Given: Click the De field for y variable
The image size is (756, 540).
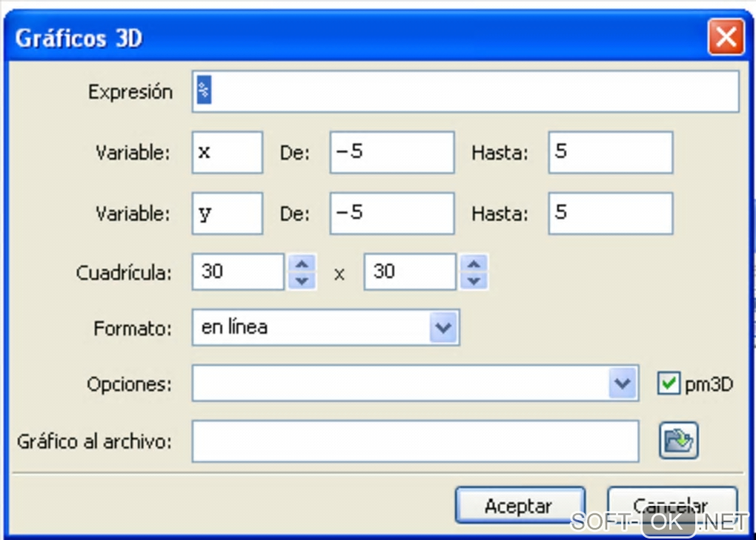Looking at the screenshot, I should [391, 214].
